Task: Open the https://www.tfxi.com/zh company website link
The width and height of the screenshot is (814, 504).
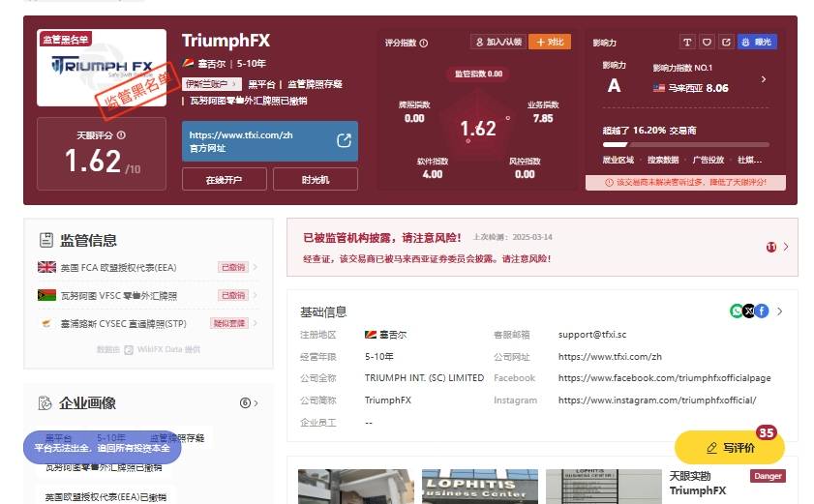Action: 610,357
